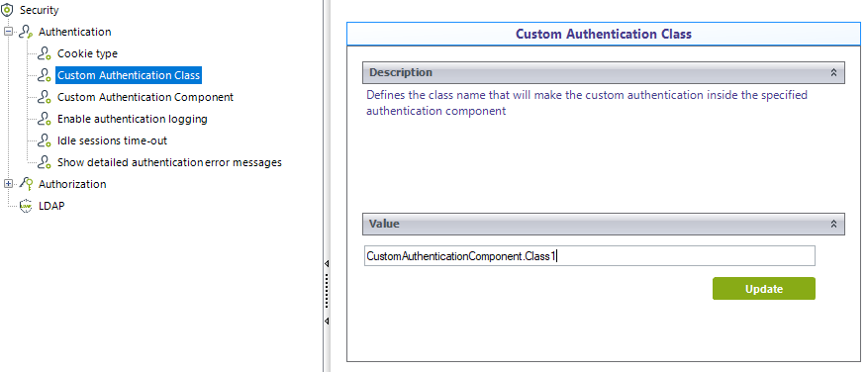
Task: Click the class name value input field
Action: coord(590,255)
